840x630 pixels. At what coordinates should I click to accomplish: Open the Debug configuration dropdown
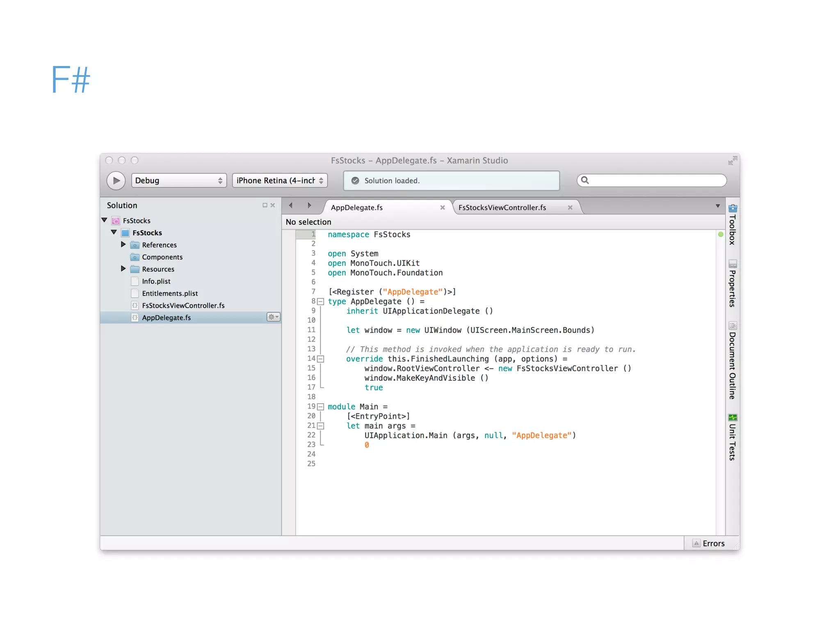click(178, 180)
